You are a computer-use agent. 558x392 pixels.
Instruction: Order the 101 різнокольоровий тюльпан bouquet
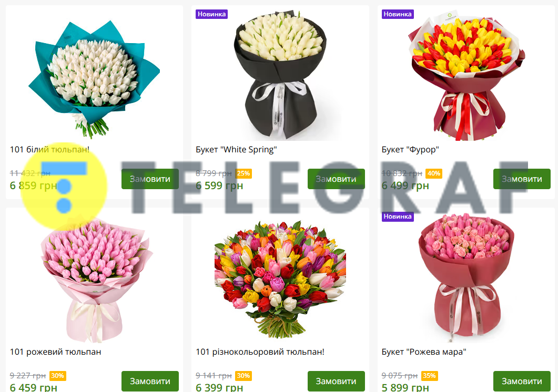point(336,381)
